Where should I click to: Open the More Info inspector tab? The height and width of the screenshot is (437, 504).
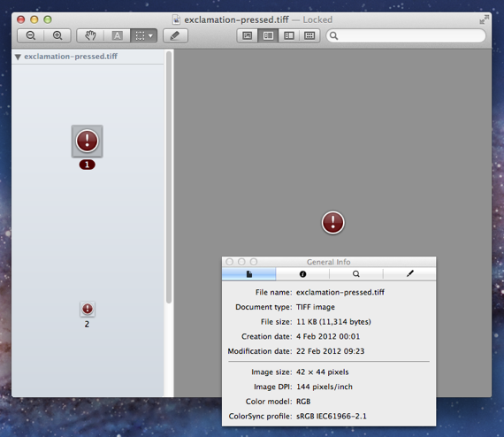pos(302,274)
